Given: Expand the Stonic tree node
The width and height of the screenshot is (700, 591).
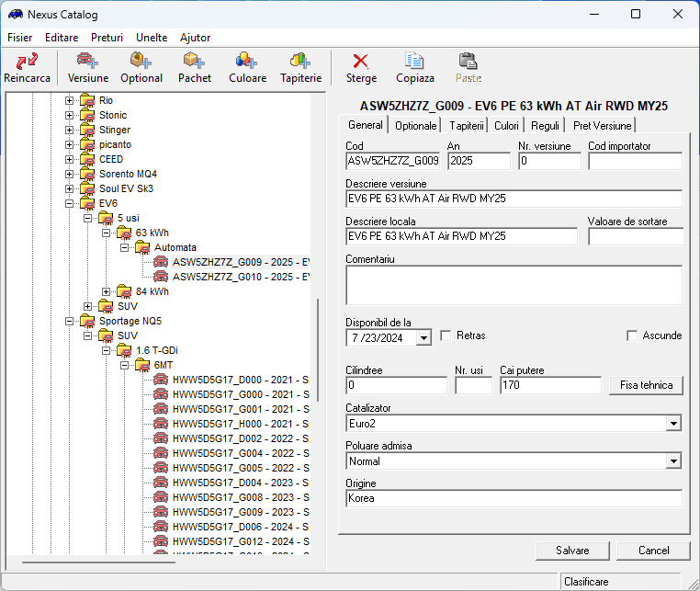Looking at the screenshot, I should click(x=69, y=115).
